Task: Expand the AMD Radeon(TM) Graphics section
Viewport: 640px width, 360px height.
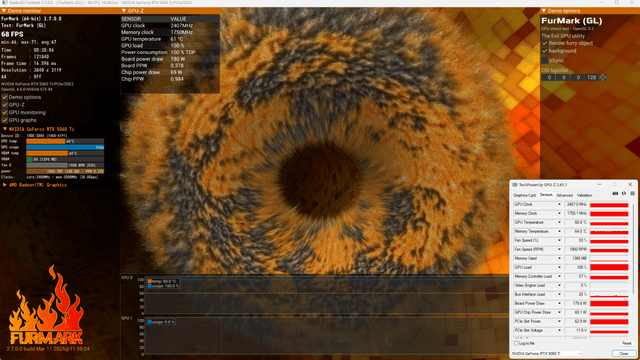Action: click(4, 185)
